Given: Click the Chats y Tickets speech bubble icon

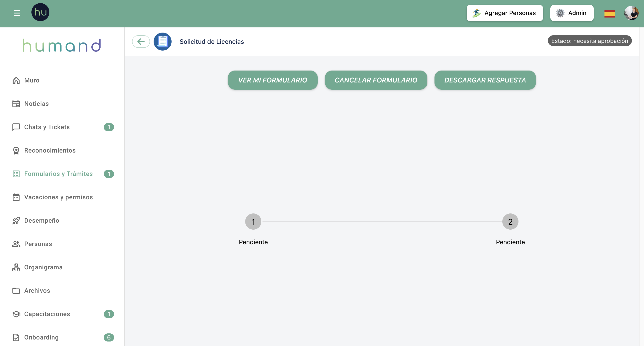Looking at the screenshot, I should (16, 127).
